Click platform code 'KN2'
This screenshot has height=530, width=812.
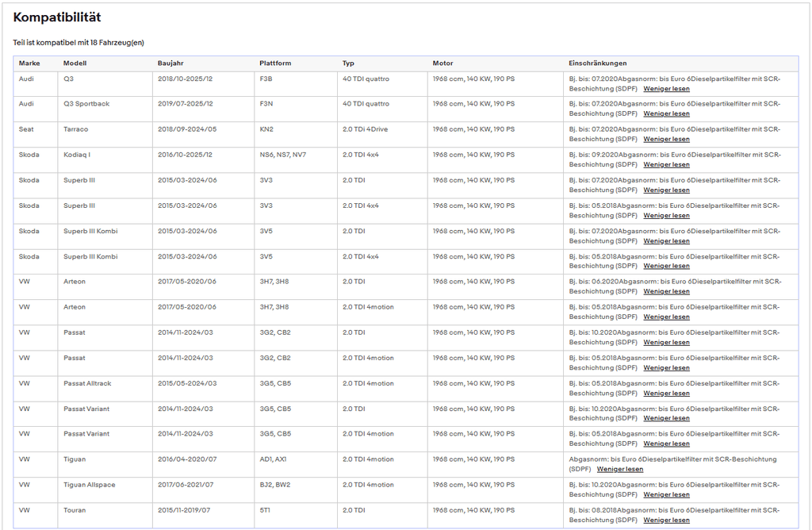point(266,129)
